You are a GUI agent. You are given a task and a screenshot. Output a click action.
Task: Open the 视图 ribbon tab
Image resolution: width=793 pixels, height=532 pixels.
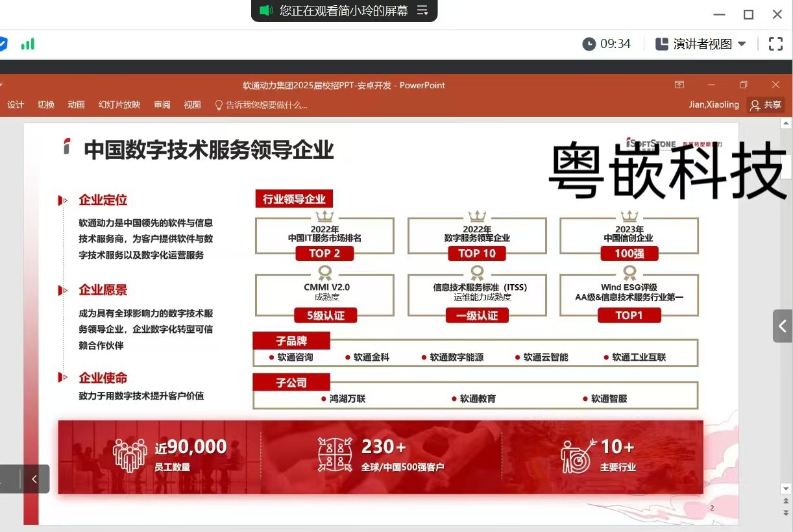pos(193,105)
